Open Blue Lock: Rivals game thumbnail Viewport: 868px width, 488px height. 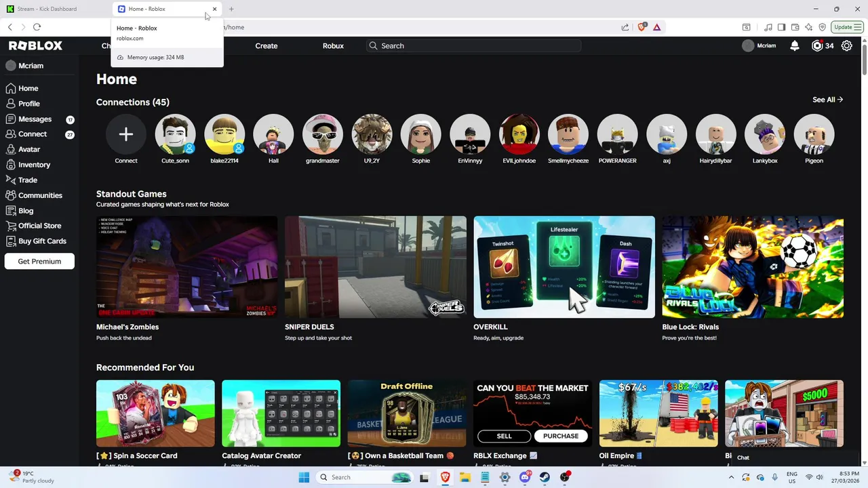753,267
